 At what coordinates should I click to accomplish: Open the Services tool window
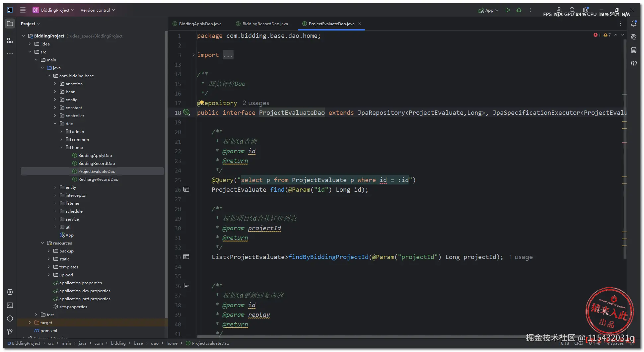(10, 292)
